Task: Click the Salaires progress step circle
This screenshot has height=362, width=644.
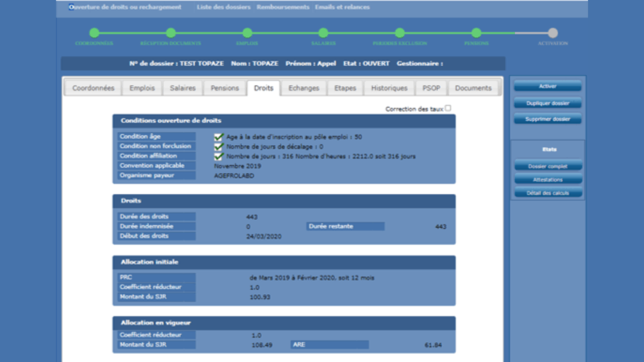Action: point(324,33)
